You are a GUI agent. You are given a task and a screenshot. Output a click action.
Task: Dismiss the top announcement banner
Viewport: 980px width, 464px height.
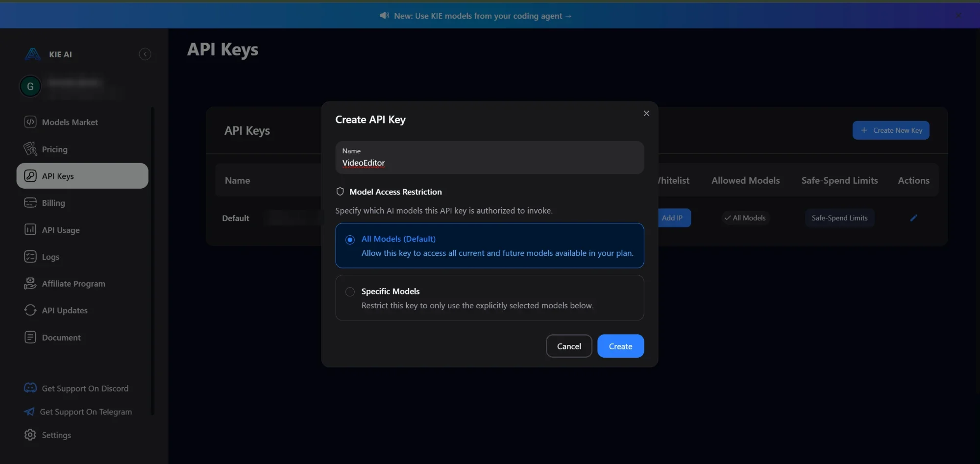tap(958, 16)
